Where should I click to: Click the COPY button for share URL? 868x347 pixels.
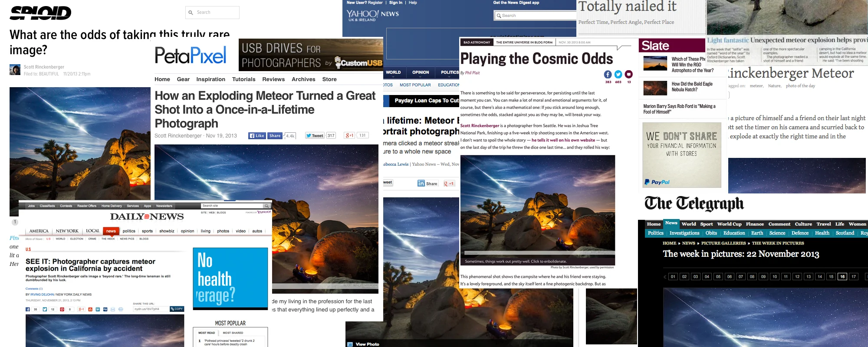click(177, 309)
